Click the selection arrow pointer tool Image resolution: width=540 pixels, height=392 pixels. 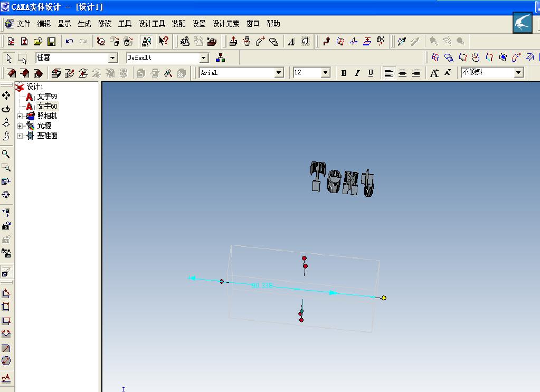click(x=9, y=59)
